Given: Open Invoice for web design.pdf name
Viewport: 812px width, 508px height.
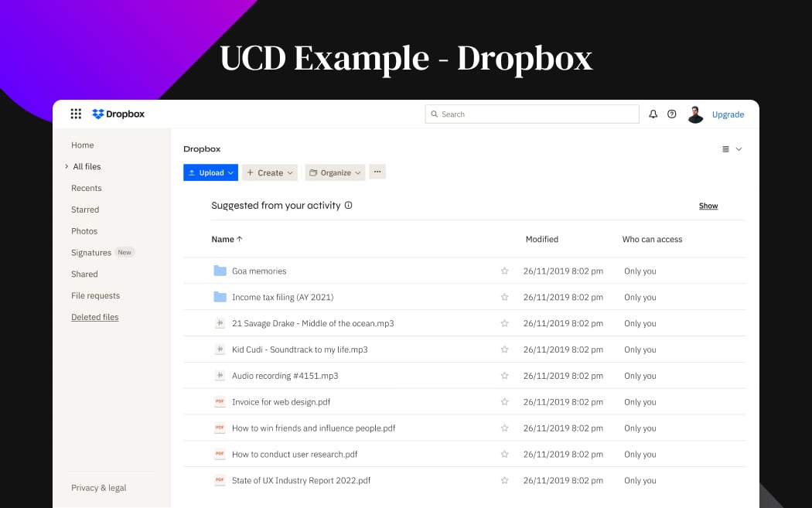Looking at the screenshot, I should click(281, 402).
